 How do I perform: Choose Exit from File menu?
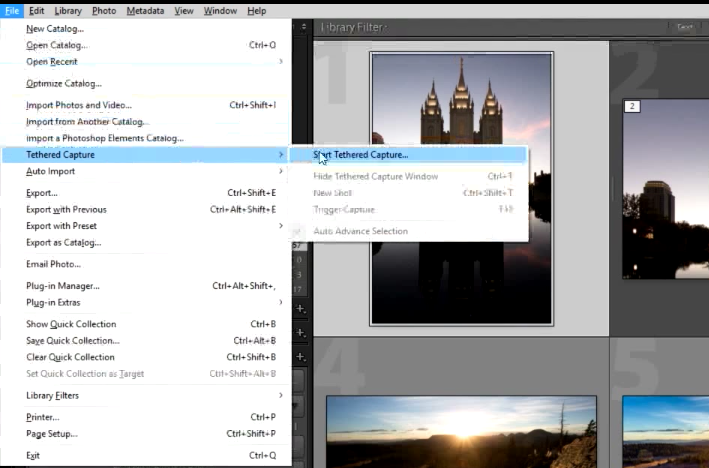146,456
